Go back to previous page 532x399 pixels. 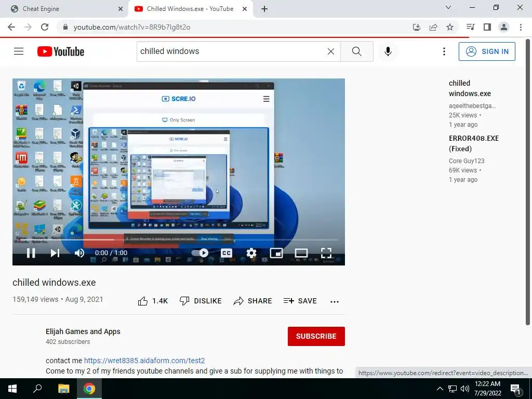coord(11,27)
